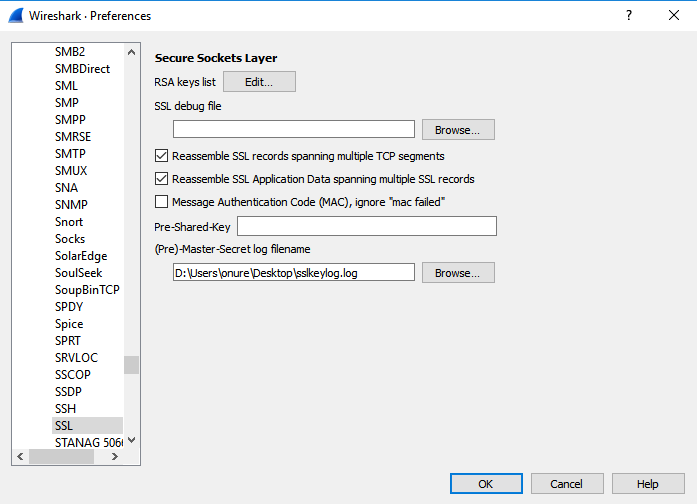Click the SSL debug file label
Image resolution: width=697 pixels, height=504 pixels.
(x=188, y=106)
